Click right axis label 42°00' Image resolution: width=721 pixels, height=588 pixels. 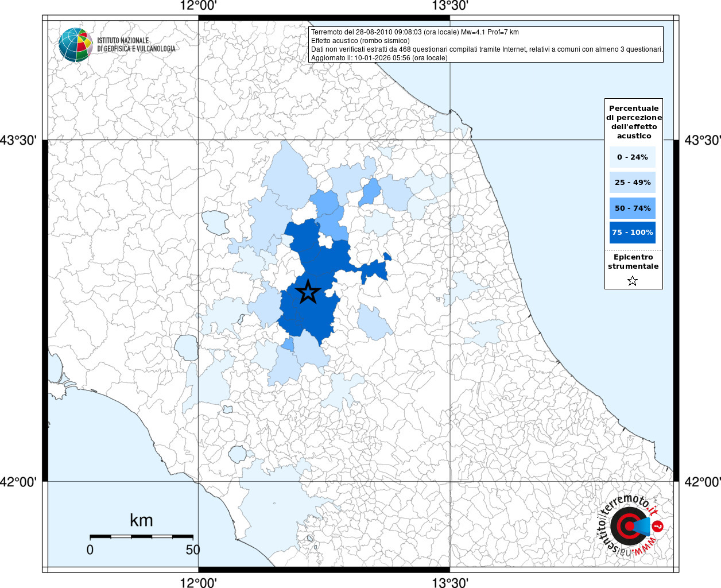click(702, 482)
